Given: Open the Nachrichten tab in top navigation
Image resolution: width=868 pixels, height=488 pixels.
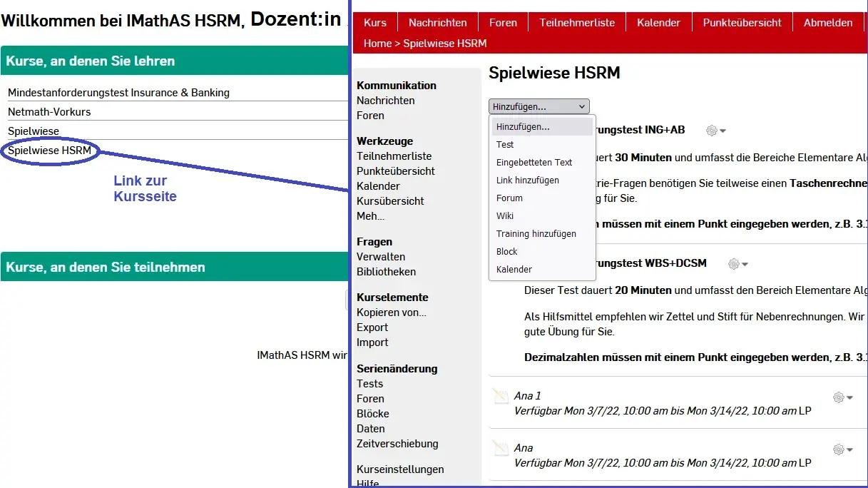Looking at the screenshot, I should [x=438, y=23].
